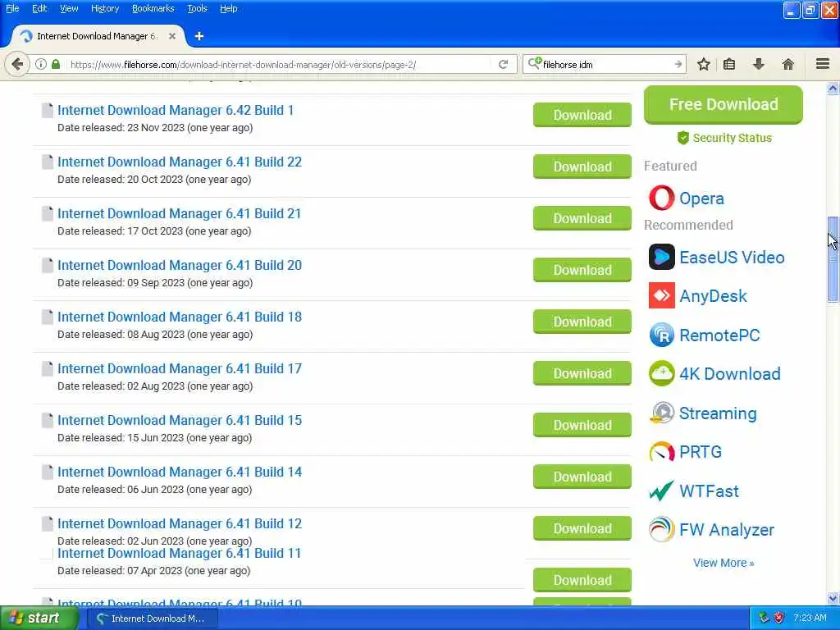Download version 6.41 Build 12

coord(582,529)
